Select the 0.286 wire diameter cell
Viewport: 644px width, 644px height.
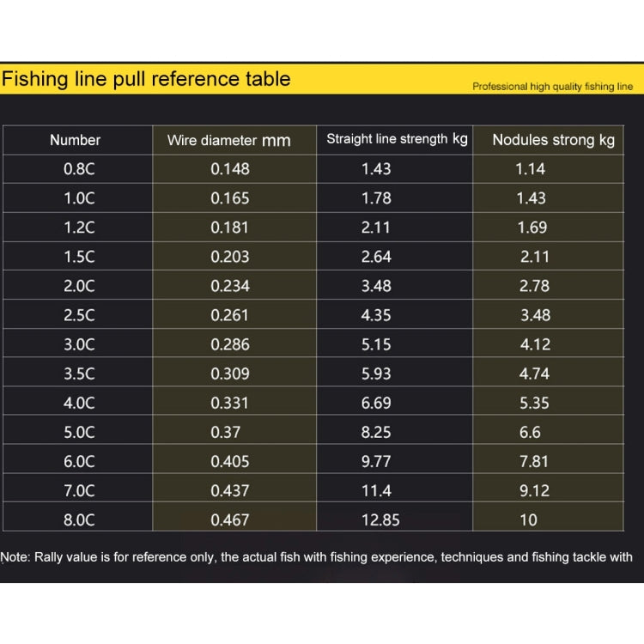(234, 344)
